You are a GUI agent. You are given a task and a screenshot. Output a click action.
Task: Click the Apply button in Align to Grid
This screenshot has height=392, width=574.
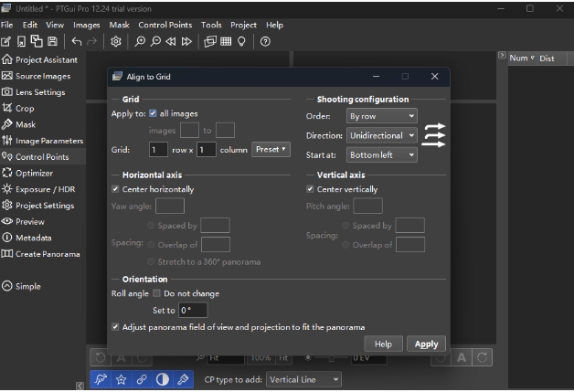[426, 344]
